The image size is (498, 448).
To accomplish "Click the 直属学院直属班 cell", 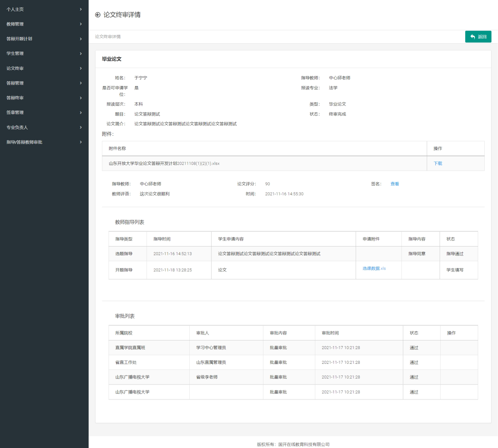I will click(x=149, y=348).
